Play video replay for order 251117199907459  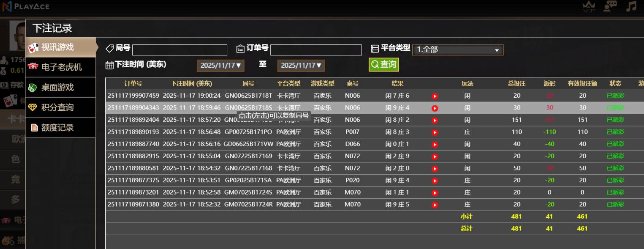435,96
